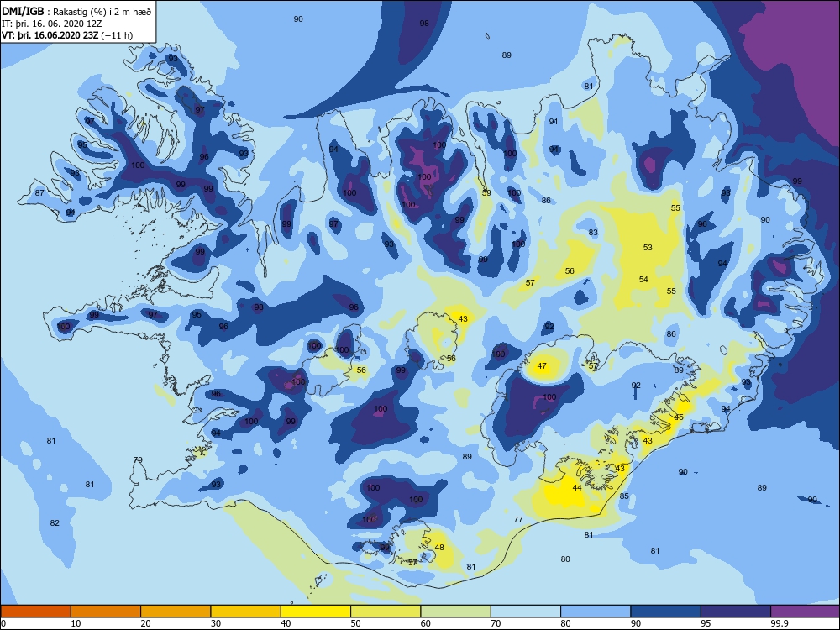840x630 pixels.
Task: Pick the 60–70 yellow-green legend swatch
Action: tap(456, 612)
